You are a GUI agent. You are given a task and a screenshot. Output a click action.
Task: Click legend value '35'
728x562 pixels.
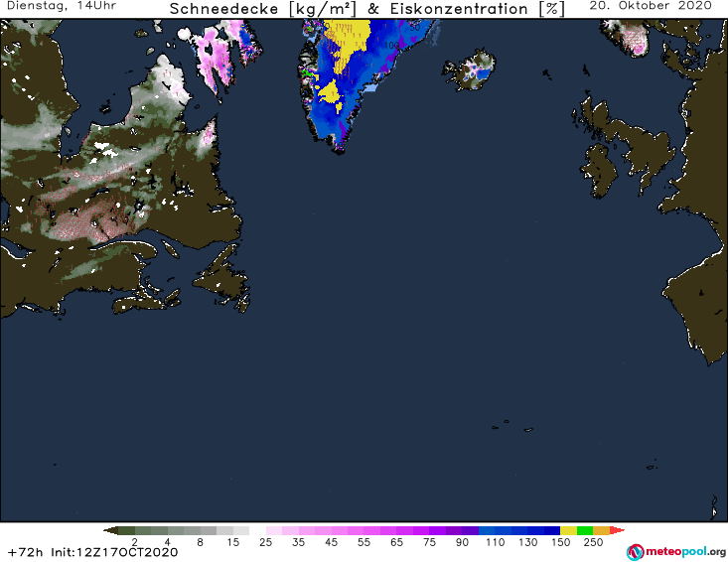(x=299, y=542)
